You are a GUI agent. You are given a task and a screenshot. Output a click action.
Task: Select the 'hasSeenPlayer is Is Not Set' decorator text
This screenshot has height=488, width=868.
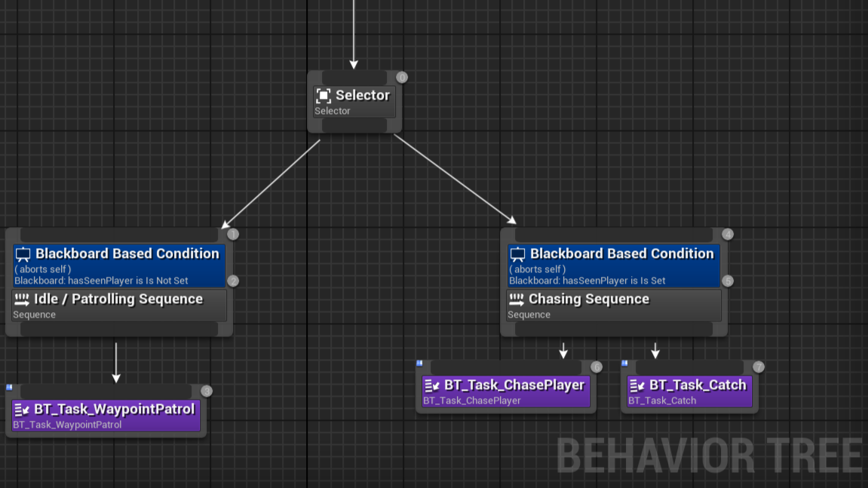pos(101,281)
